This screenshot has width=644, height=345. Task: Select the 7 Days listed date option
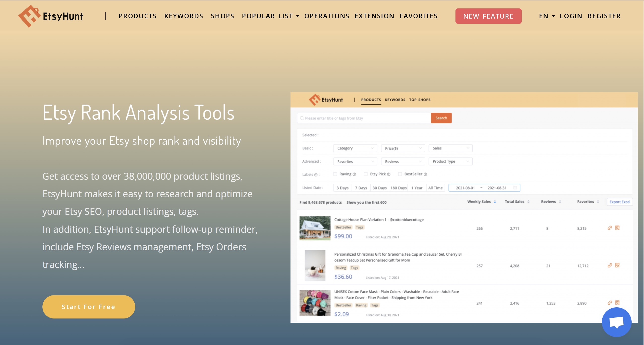click(361, 188)
